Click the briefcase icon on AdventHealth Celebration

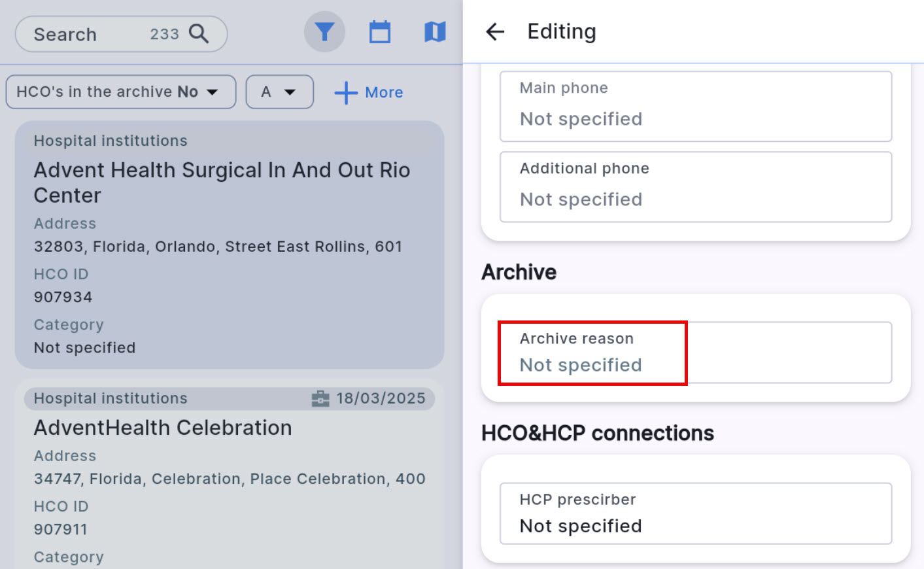coord(320,398)
